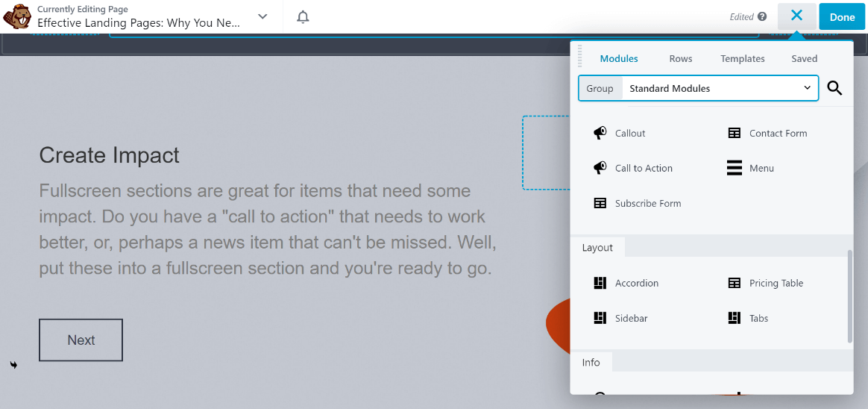
Task: Open the Standard Modules group dropdown
Action: [720, 88]
